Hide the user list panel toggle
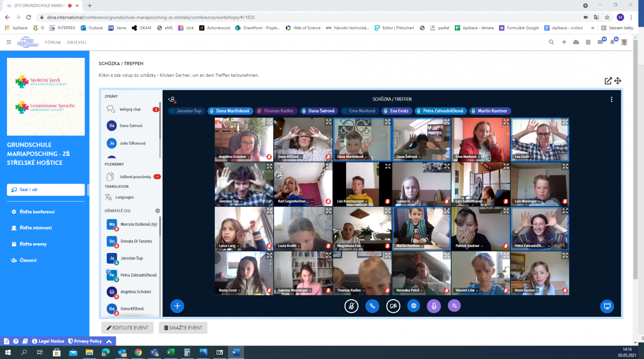644x359 pixels. click(172, 100)
